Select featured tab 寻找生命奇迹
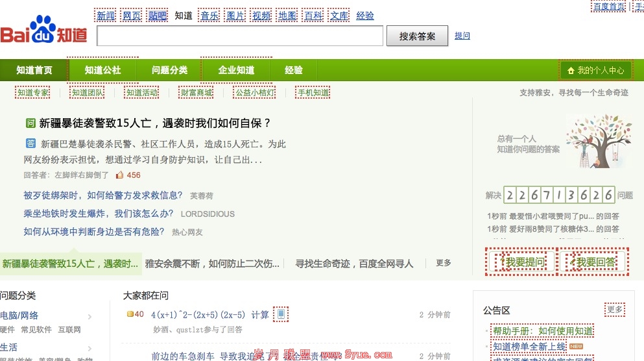Screen dimensions: 644x361 (354, 264)
